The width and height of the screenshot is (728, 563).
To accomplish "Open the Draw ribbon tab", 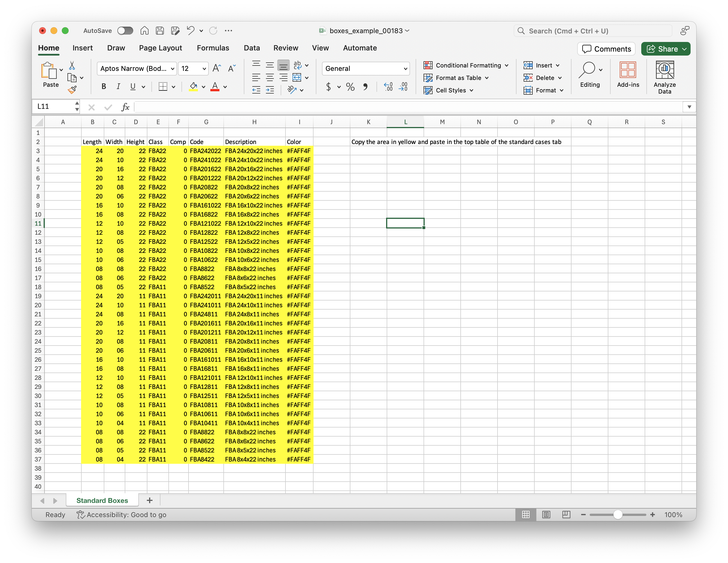I will coord(116,48).
